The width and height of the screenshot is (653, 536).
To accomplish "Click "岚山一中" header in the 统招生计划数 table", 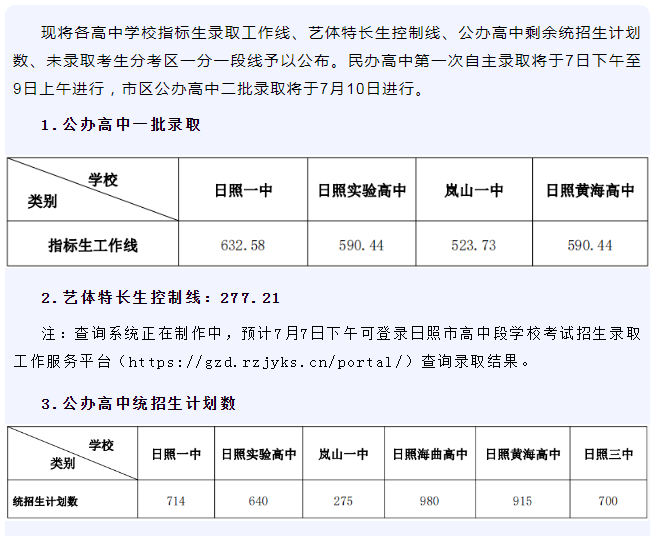I will 343,454.
